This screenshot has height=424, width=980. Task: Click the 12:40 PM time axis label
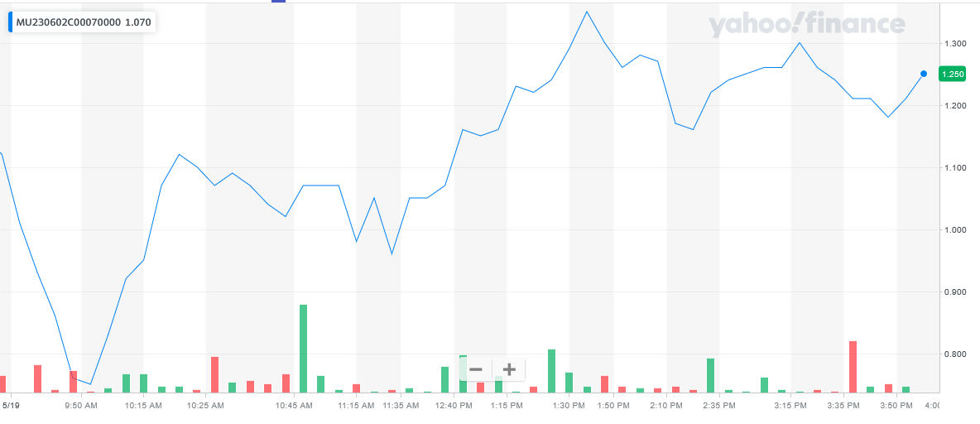pyautogui.click(x=454, y=406)
